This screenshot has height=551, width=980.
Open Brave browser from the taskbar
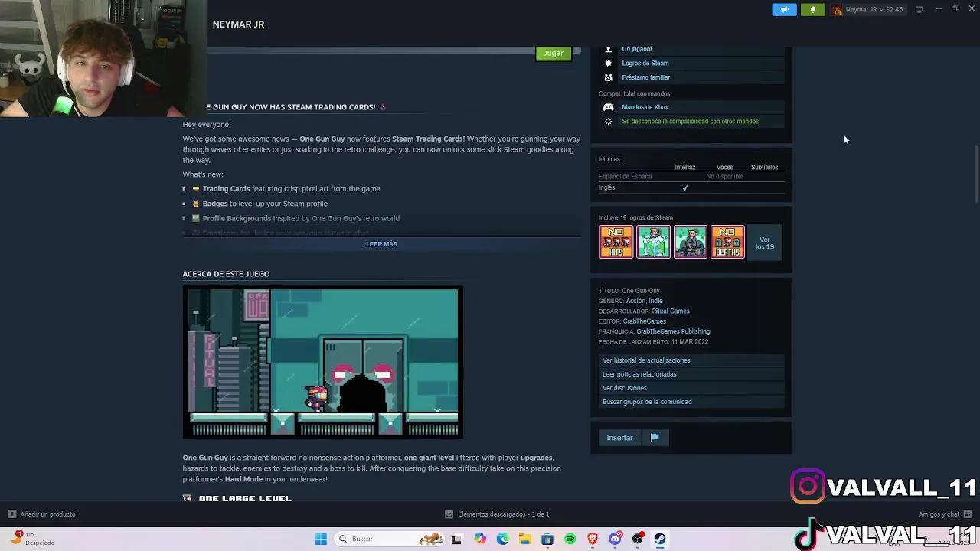593,539
